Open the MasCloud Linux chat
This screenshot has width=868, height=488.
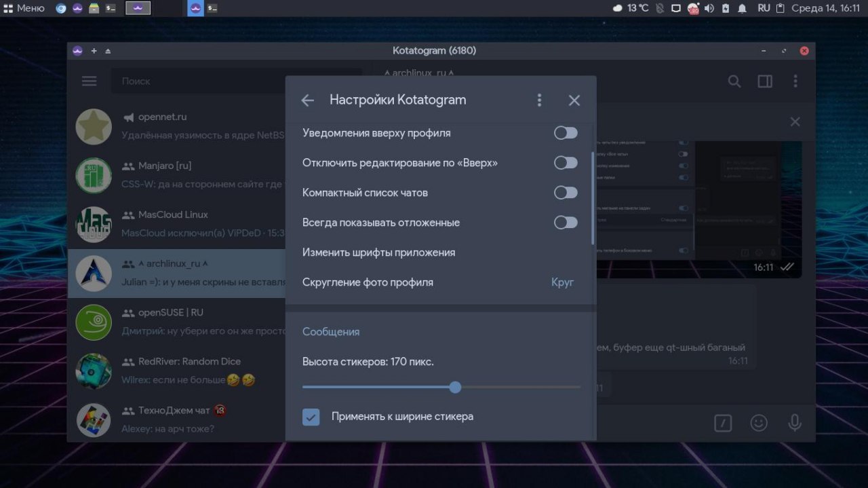click(176, 224)
